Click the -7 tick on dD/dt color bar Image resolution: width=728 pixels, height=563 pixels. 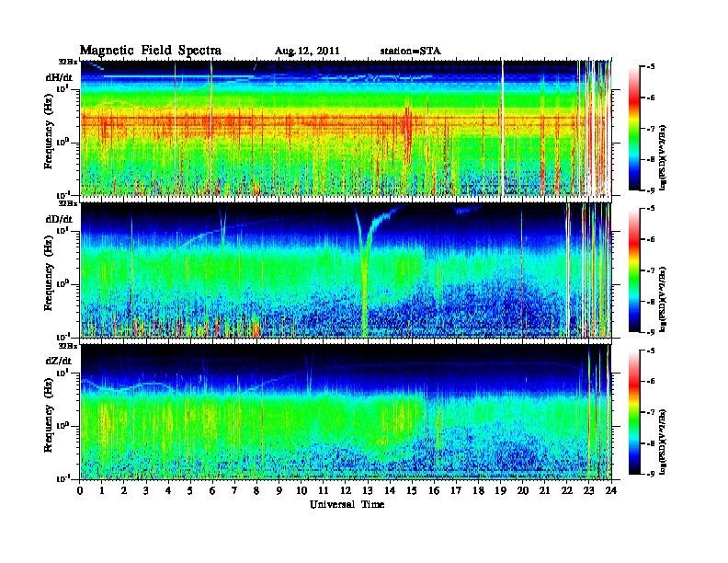pyautogui.click(x=651, y=270)
